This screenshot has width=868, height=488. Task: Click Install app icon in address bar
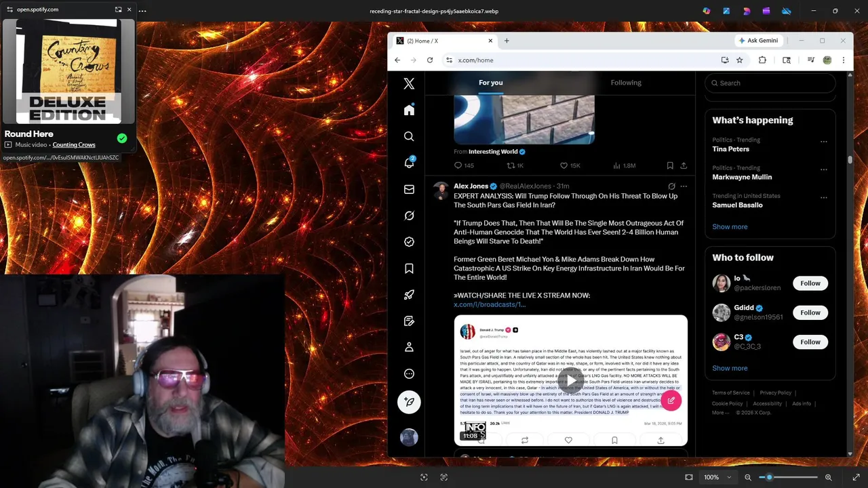725,60
